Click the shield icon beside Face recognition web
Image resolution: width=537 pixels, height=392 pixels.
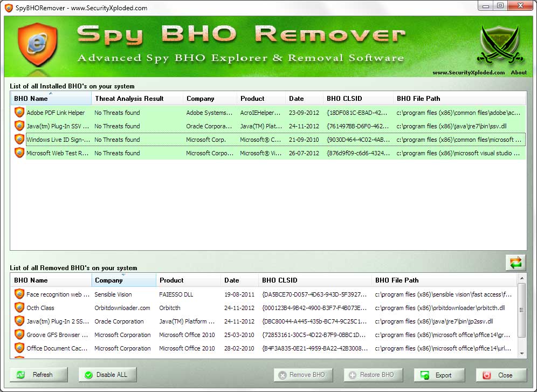(x=19, y=294)
